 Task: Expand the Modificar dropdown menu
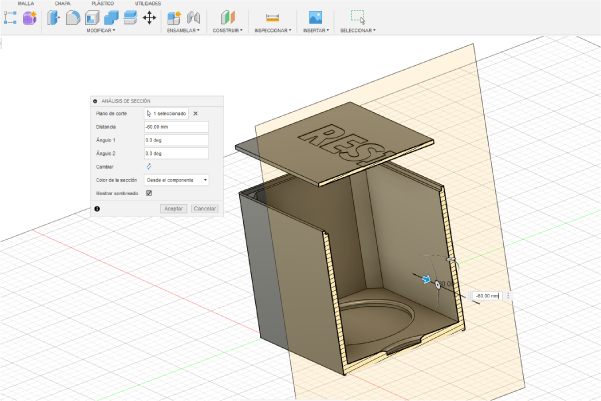(100, 31)
